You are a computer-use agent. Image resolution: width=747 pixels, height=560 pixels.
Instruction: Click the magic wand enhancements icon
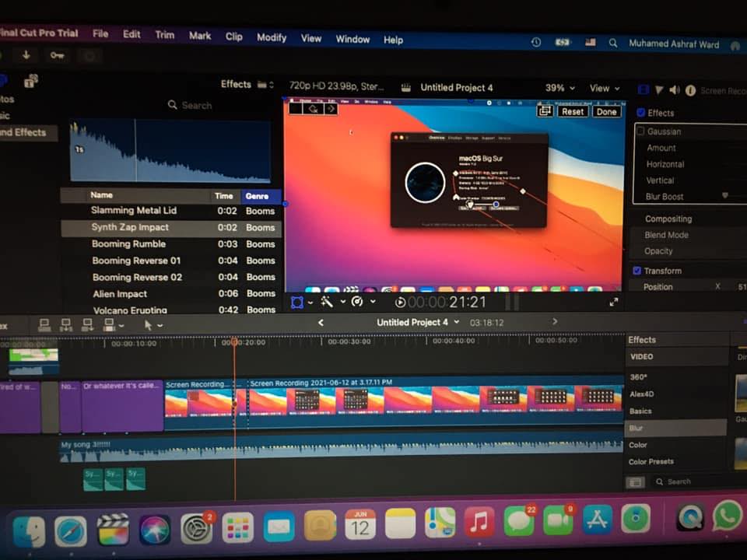(x=327, y=302)
